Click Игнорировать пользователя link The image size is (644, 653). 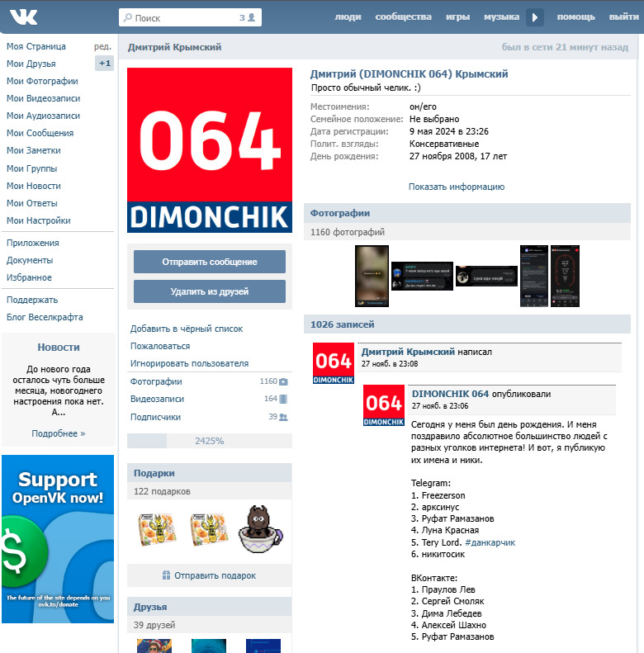point(190,363)
